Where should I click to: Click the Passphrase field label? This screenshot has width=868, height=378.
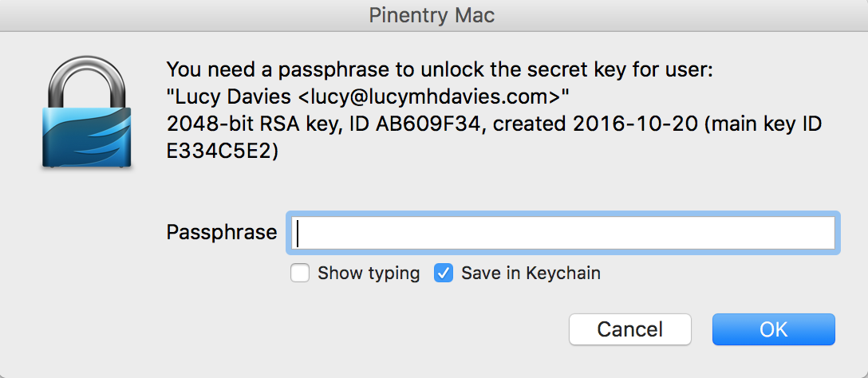coord(222,232)
